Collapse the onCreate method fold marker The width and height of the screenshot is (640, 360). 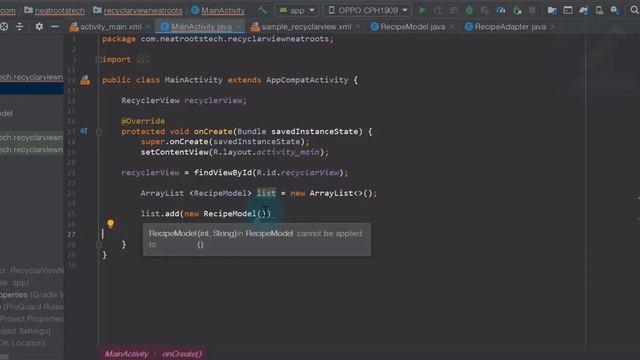99,131
